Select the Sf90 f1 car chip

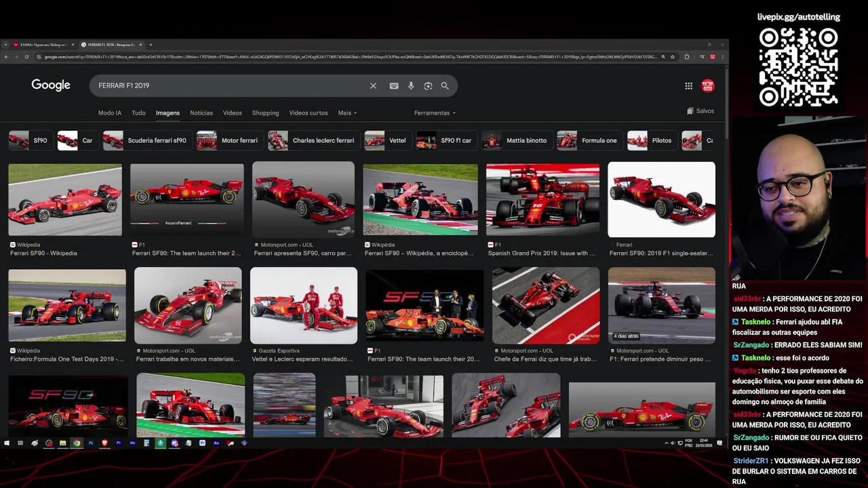tap(446, 140)
